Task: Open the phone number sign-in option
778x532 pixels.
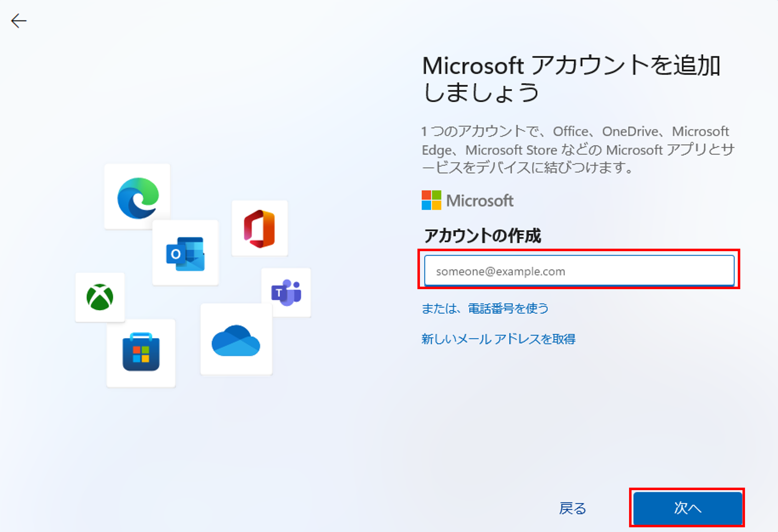Action: (485, 309)
